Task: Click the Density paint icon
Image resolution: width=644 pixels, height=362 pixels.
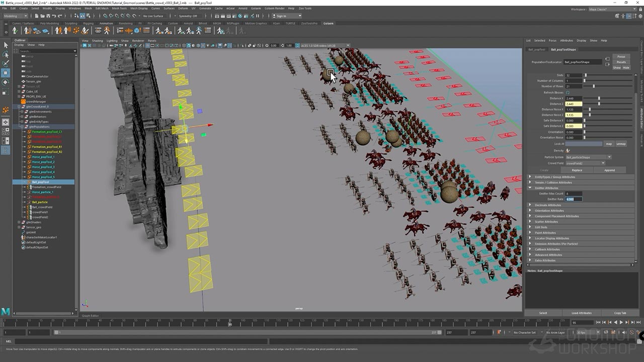Action: pyautogui.click(x=568, y=150)
